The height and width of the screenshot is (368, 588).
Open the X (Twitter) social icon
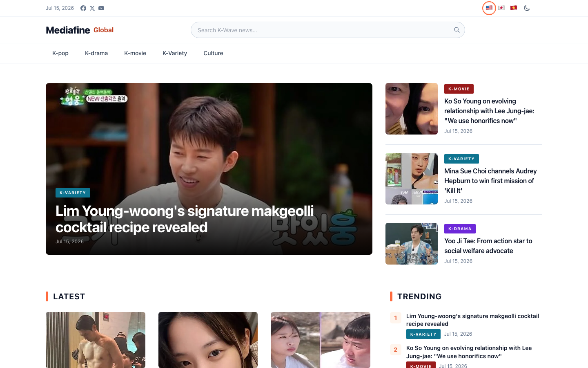click(x=92, y=8)
